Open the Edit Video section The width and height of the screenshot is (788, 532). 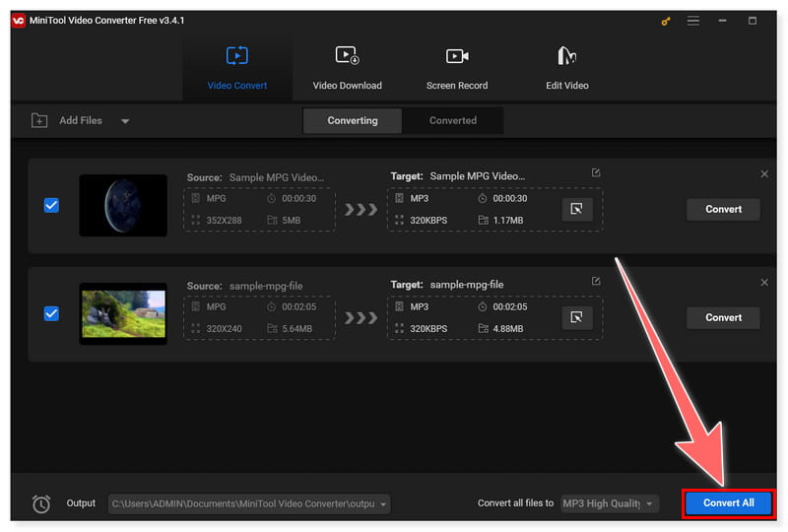566,68
